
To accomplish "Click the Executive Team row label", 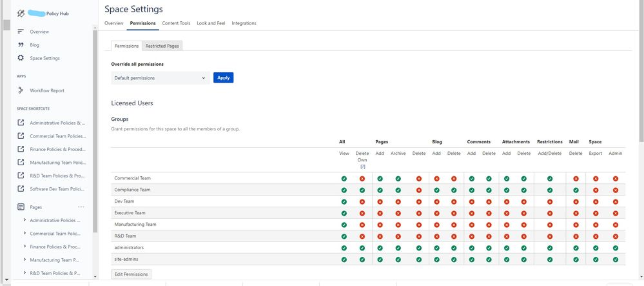I will [x=130, y=213].
